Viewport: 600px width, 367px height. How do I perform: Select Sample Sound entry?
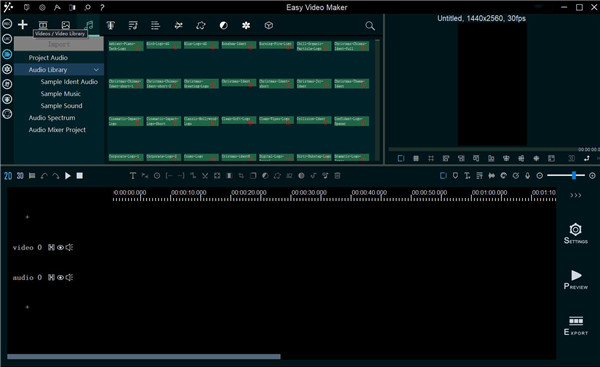click(61, 106)
